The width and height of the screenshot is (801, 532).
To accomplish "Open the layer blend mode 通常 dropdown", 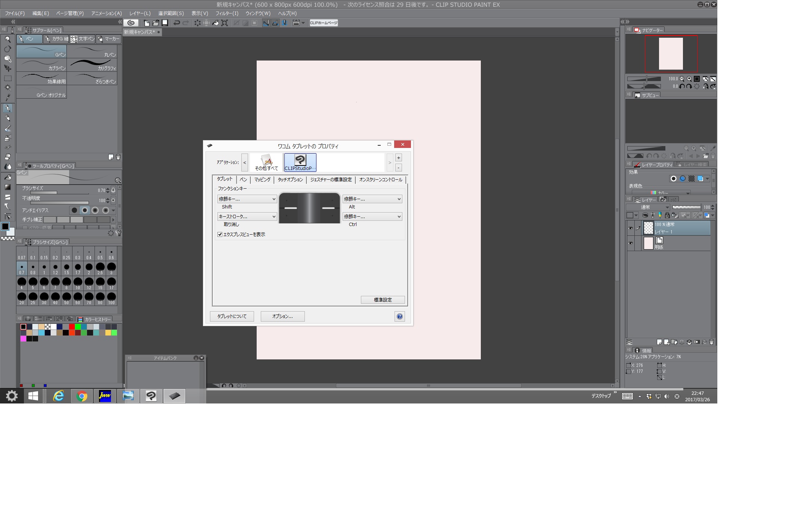I will (x=649, y=207).
